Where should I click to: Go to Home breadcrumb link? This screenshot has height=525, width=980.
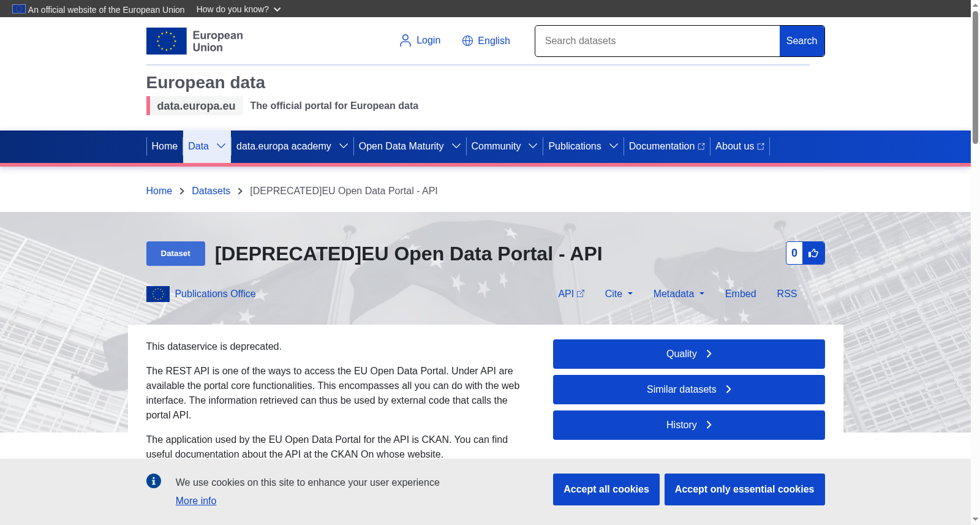pos(159,191)
